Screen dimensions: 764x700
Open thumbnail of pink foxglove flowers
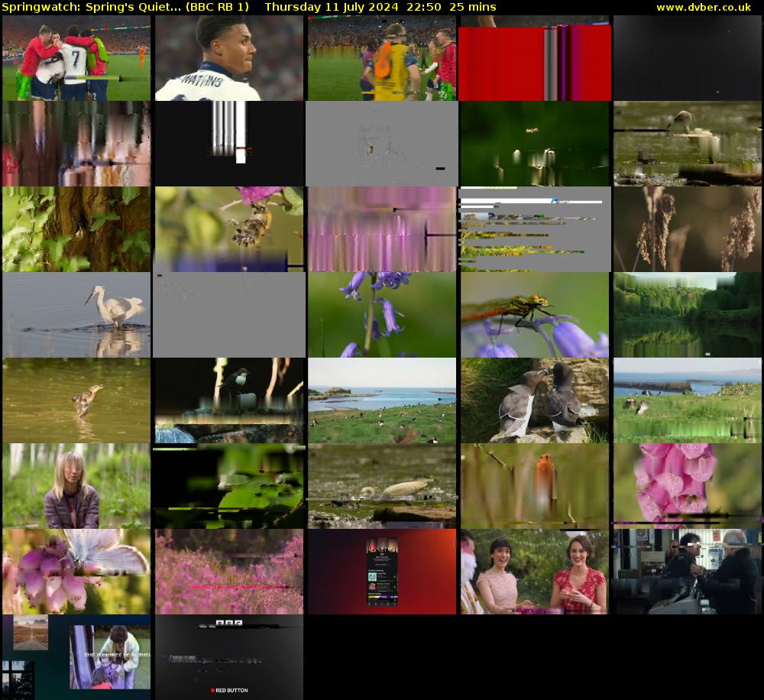[x=688, y=486]
